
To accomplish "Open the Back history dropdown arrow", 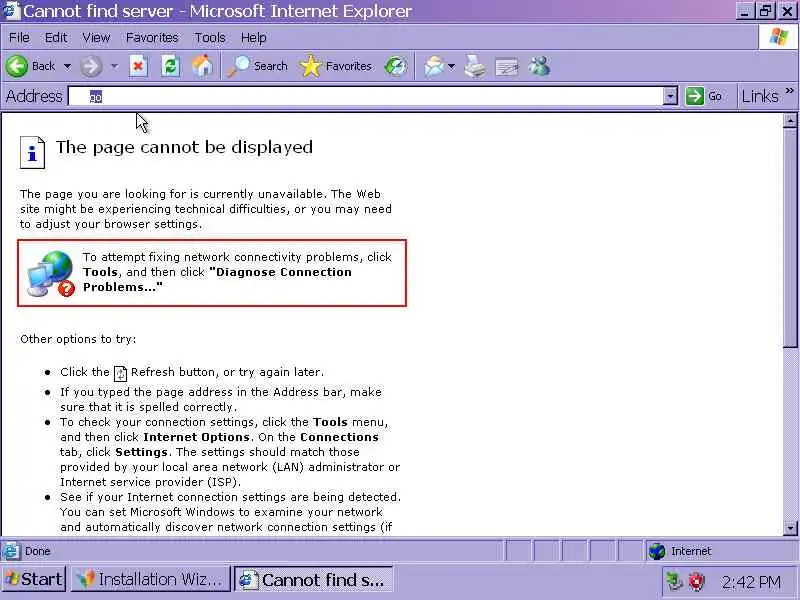I will tap(67, 66).
